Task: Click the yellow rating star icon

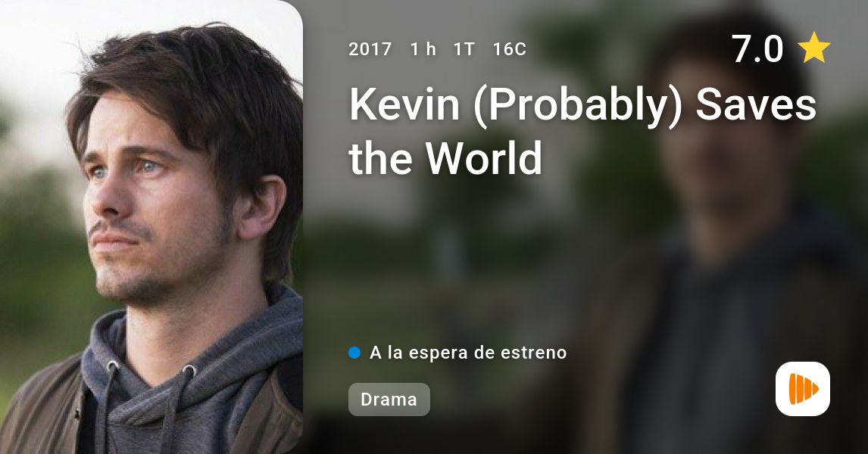Action: (813, 48)
